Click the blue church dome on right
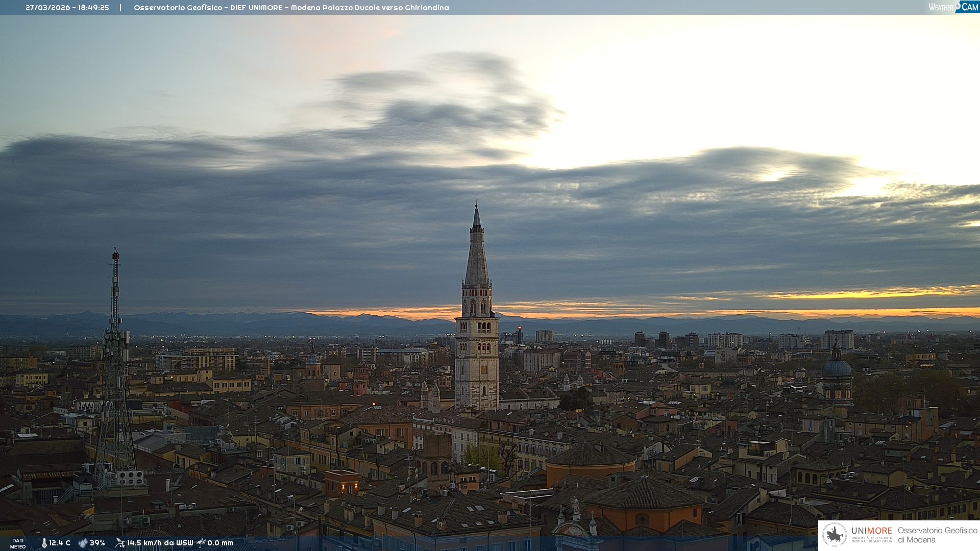Viewport: 980px width, 551px height. point(837,367)
